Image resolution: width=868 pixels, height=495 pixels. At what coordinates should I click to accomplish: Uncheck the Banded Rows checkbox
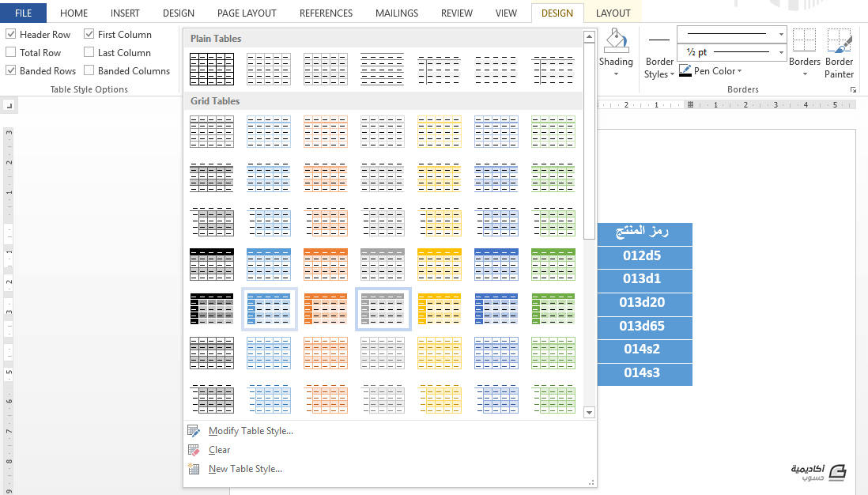pos(10,71)
